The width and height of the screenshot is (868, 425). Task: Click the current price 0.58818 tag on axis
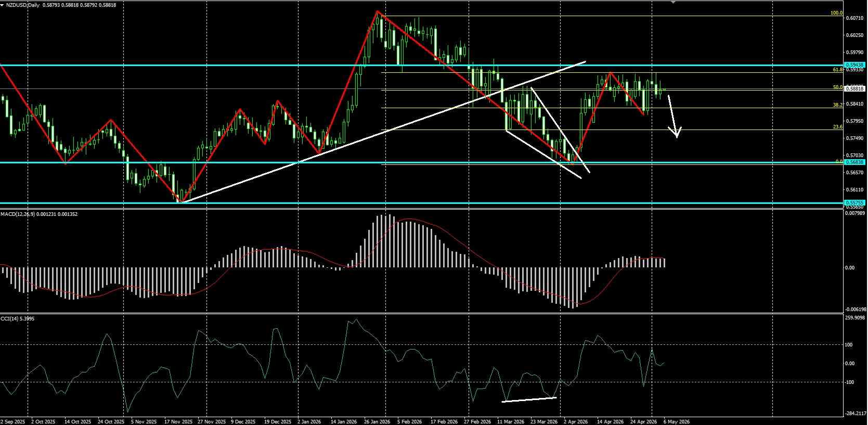point(855,89)
